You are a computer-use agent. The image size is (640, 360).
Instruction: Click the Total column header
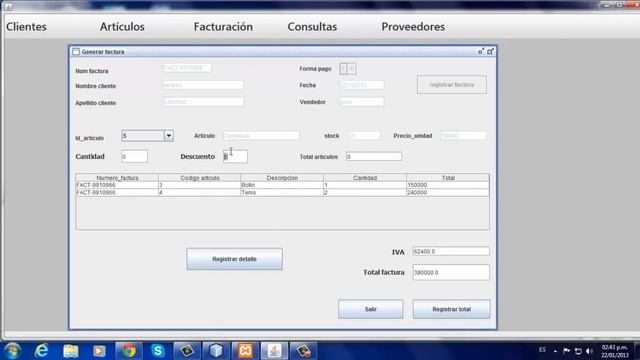pos(448,178)
